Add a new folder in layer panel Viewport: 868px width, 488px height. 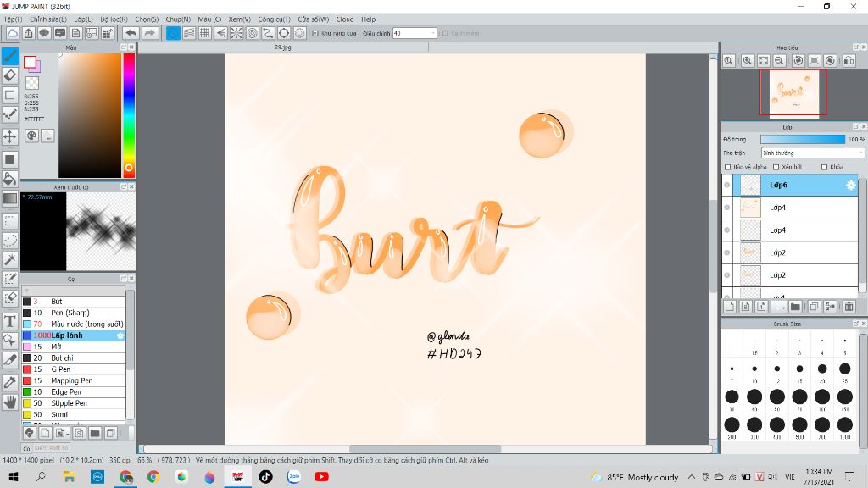795,306
